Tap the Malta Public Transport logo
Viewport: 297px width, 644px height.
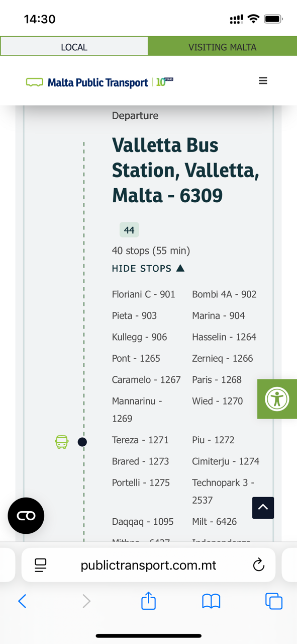tap(100, 82)
